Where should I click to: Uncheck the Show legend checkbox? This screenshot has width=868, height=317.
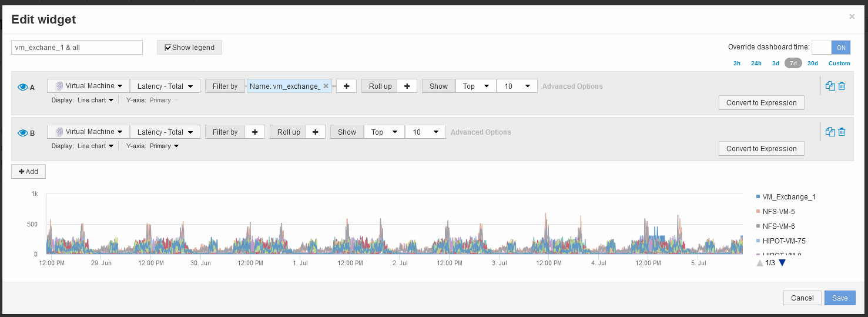pos(168,48)
